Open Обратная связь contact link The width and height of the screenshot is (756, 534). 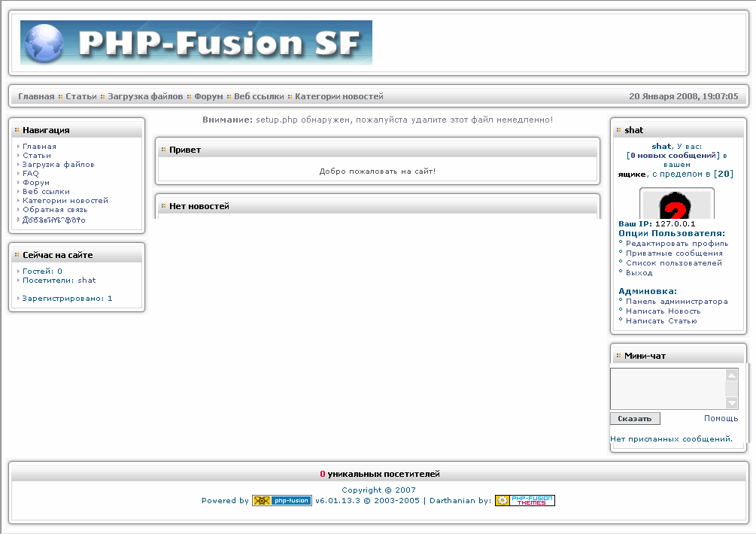pos(55,210)
